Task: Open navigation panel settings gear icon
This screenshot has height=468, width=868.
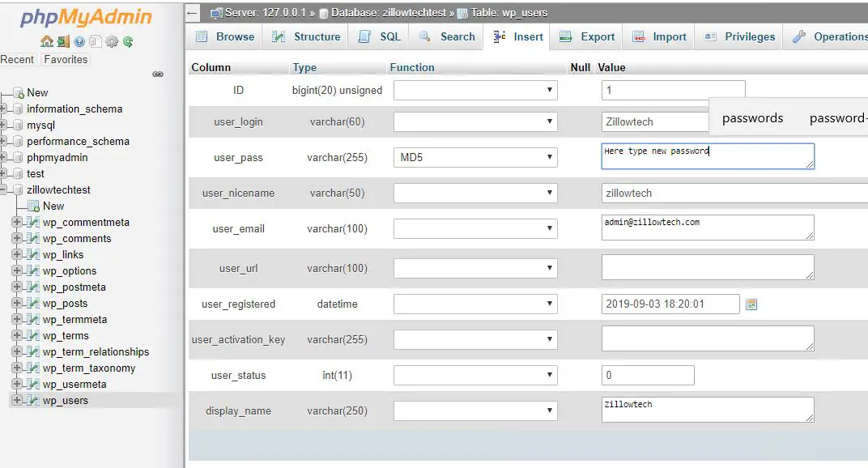Action: (112, 41)
